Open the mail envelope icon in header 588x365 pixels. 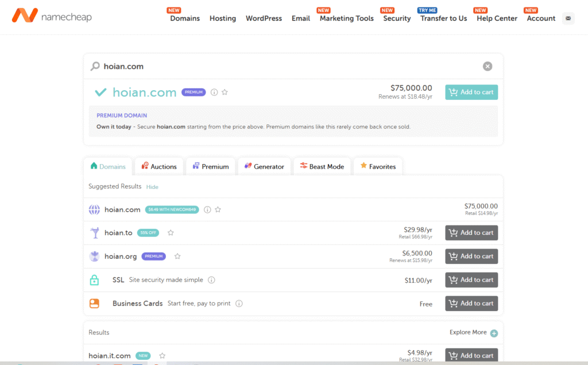point(568,18)
